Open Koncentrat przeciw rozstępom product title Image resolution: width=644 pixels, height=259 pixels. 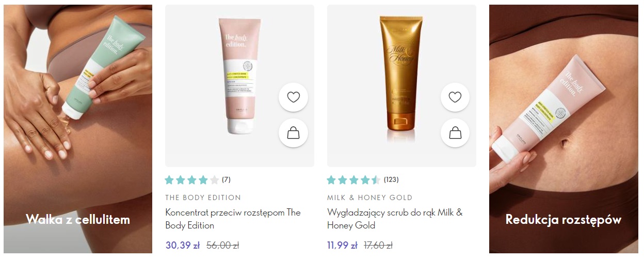pyautogui.click(x=233, y=219)
